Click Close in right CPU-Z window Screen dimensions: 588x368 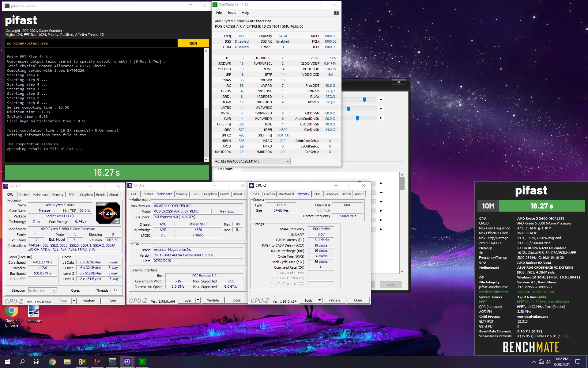[x=358, y=300]
